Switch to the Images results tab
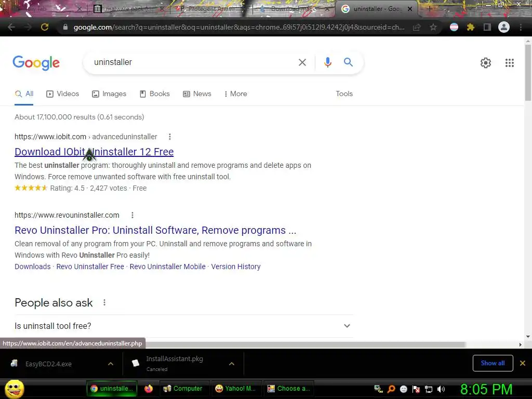Screen dimensions: 532x399 click(109, 94)
